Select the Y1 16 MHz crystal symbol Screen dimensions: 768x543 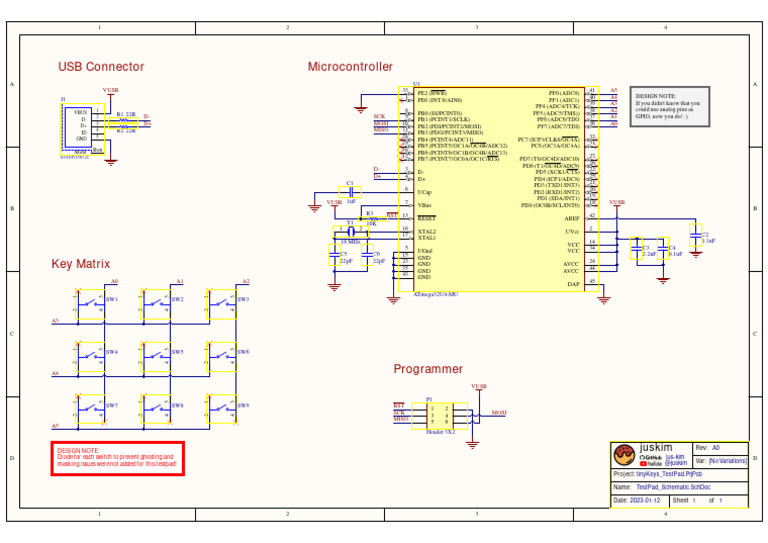350,232
